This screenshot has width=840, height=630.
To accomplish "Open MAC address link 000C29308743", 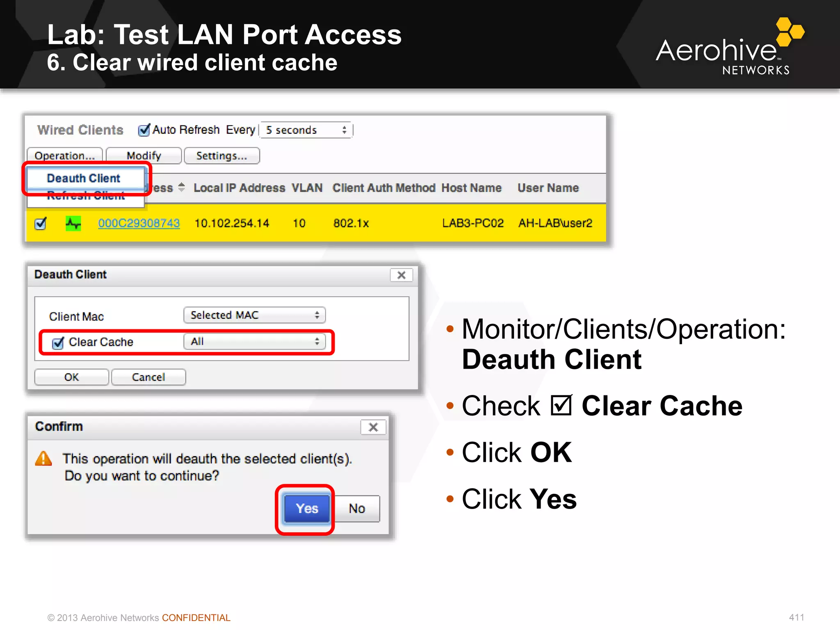I will pos(139,223).
